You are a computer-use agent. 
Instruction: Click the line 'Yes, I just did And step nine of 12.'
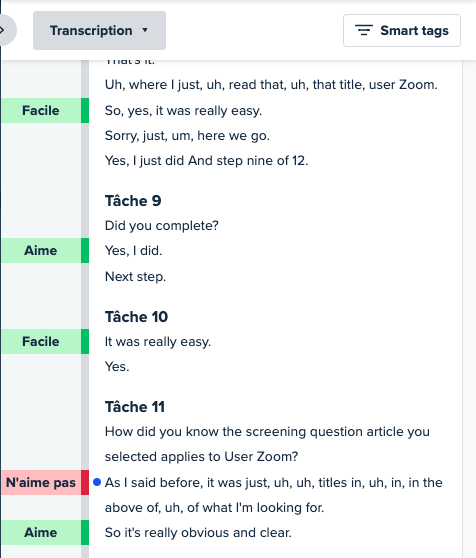206,161
